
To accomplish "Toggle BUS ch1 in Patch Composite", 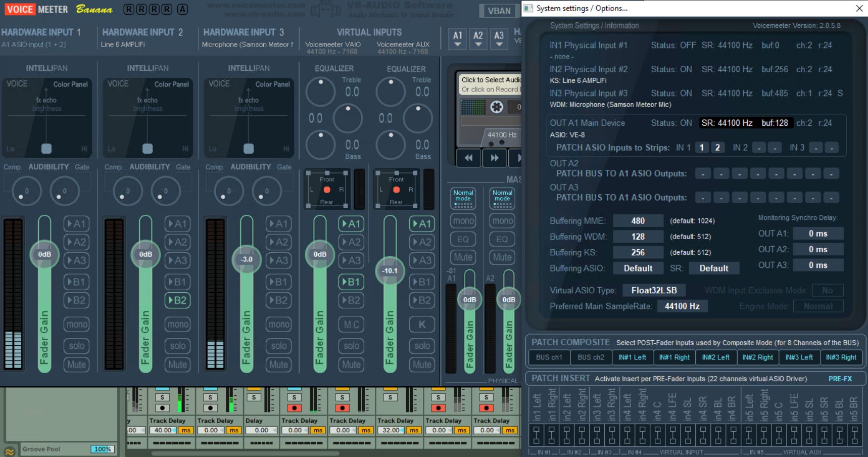I will coord(549,357).
